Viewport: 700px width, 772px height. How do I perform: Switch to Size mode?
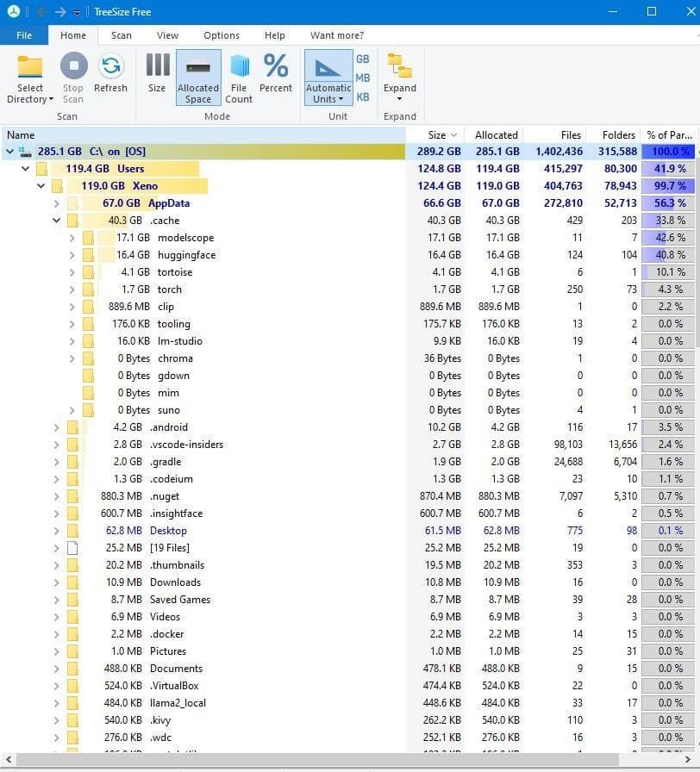coord(157,67)
